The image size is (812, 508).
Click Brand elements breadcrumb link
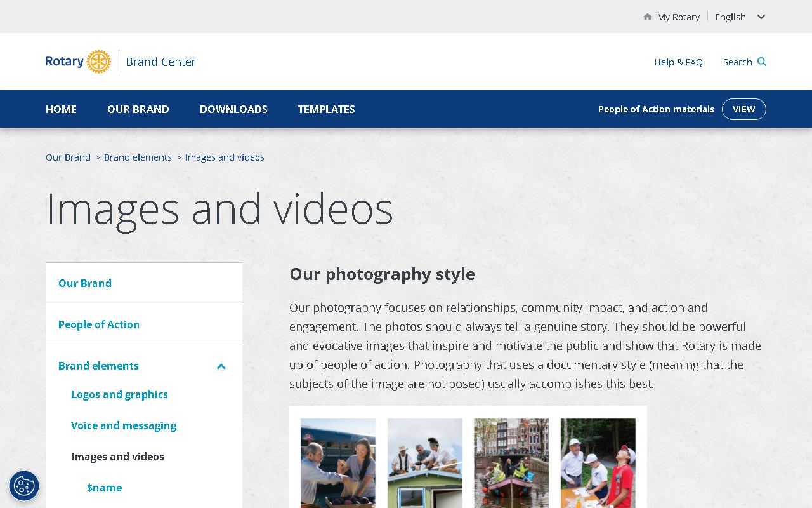tap(138, 157)
